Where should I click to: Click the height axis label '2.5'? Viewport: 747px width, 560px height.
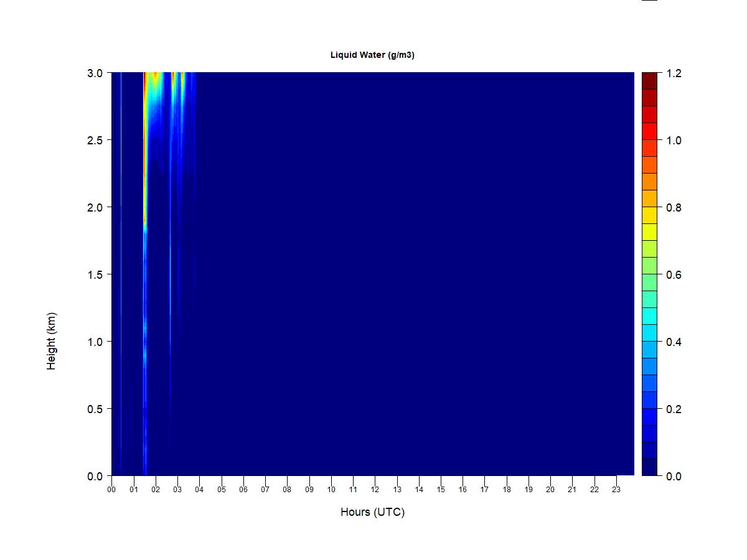[x=95, y=140]
